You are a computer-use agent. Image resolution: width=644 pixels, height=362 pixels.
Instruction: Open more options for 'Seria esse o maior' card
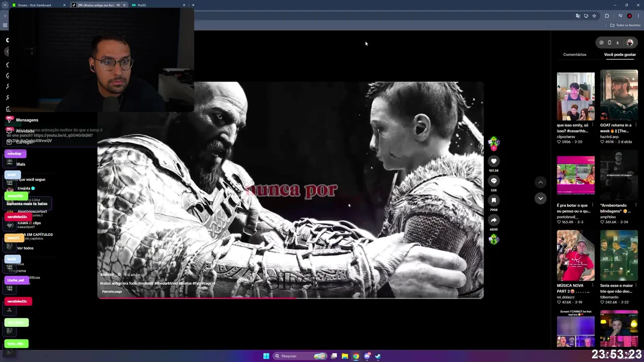click(635, 286)
